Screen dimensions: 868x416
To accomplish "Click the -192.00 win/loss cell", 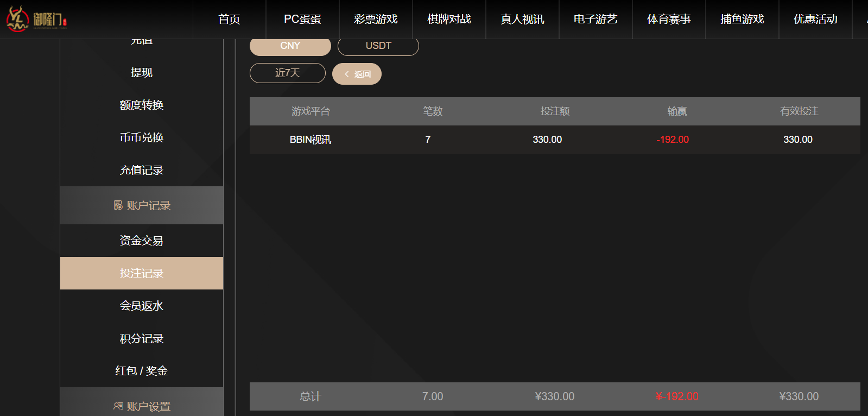I will click(x=673, y=140).
